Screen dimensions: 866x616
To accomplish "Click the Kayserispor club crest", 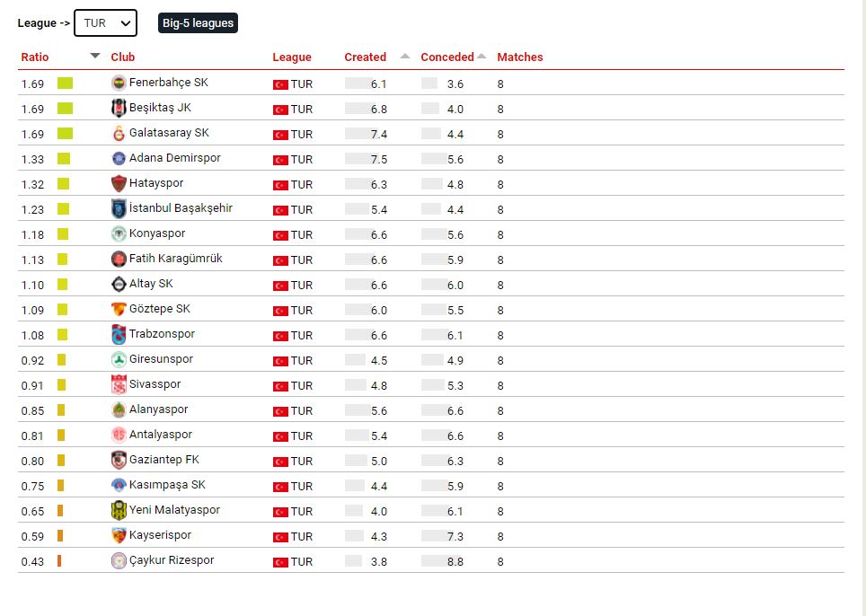I will click(119, 535).
